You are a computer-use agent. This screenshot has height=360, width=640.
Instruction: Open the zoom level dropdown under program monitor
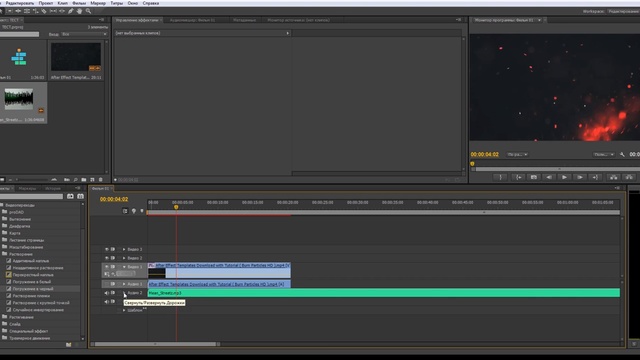[x=517, y=154]
